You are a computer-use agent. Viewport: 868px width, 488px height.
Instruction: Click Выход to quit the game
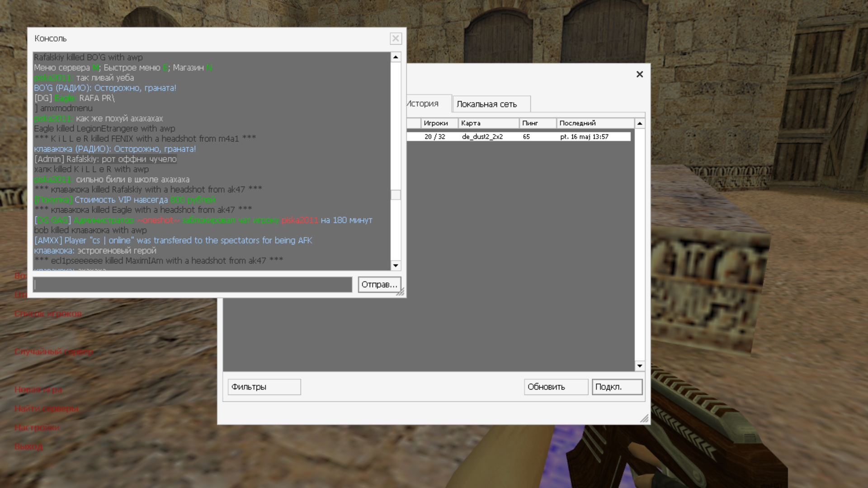pyautogui.click(x=28, y=446)
